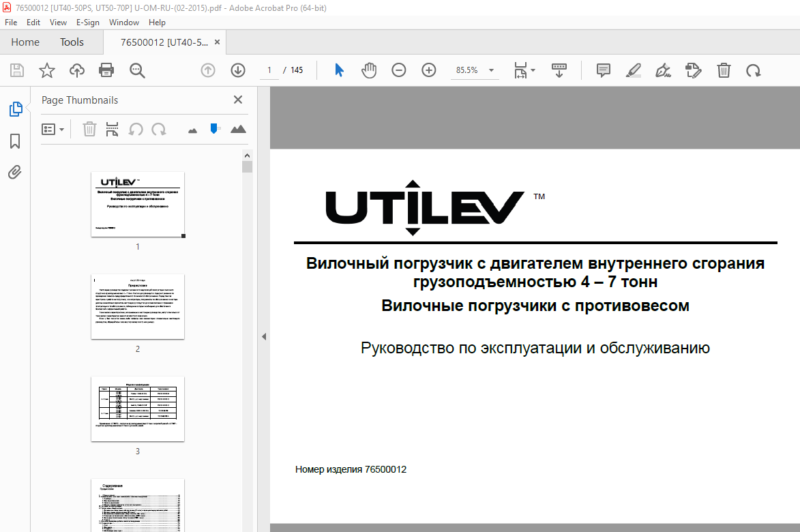This screenshot has width=800, height=532.
Task: Click thumbnails scrollbar up arrow
Action: (247, 156)
